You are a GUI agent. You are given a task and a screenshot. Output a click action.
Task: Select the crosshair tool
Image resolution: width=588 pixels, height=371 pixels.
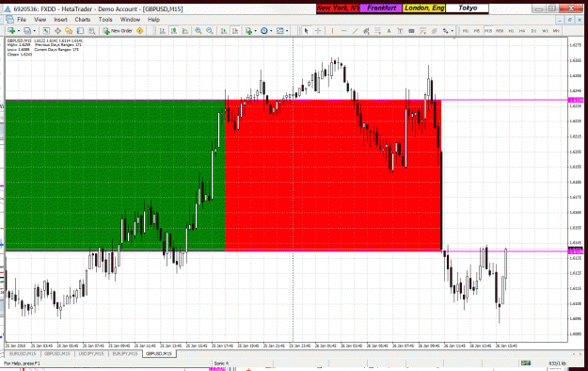pos(318,31)
